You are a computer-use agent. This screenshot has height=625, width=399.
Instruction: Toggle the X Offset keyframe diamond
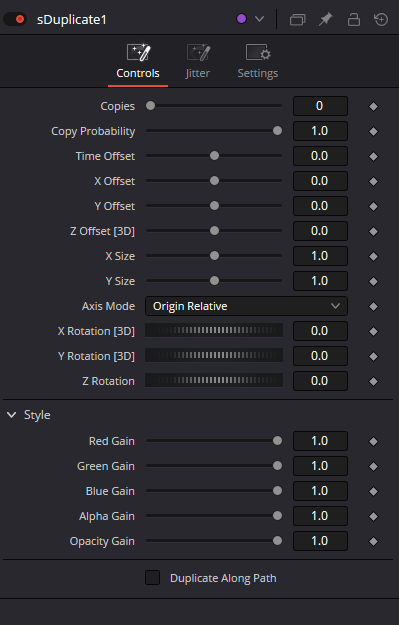373,182
